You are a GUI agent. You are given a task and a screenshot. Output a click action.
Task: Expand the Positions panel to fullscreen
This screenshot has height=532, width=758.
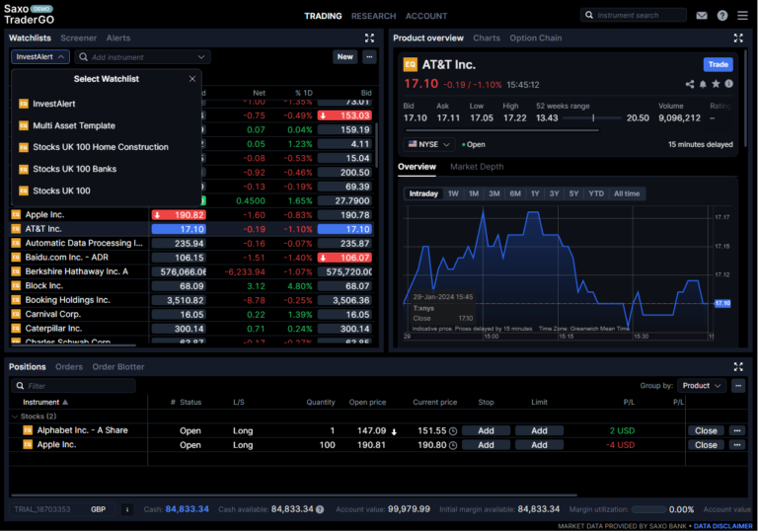738,367
